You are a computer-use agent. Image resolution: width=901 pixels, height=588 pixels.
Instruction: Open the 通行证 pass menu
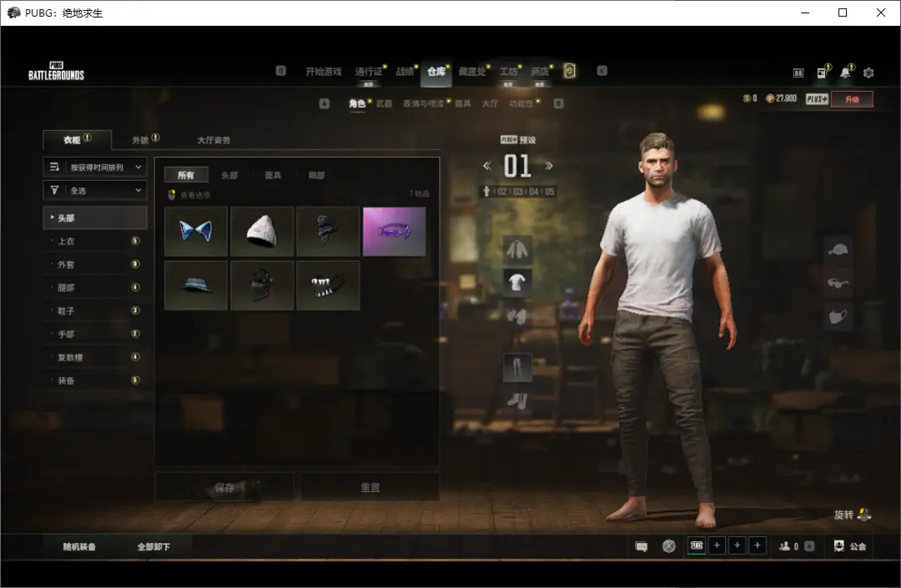point(369,71)
